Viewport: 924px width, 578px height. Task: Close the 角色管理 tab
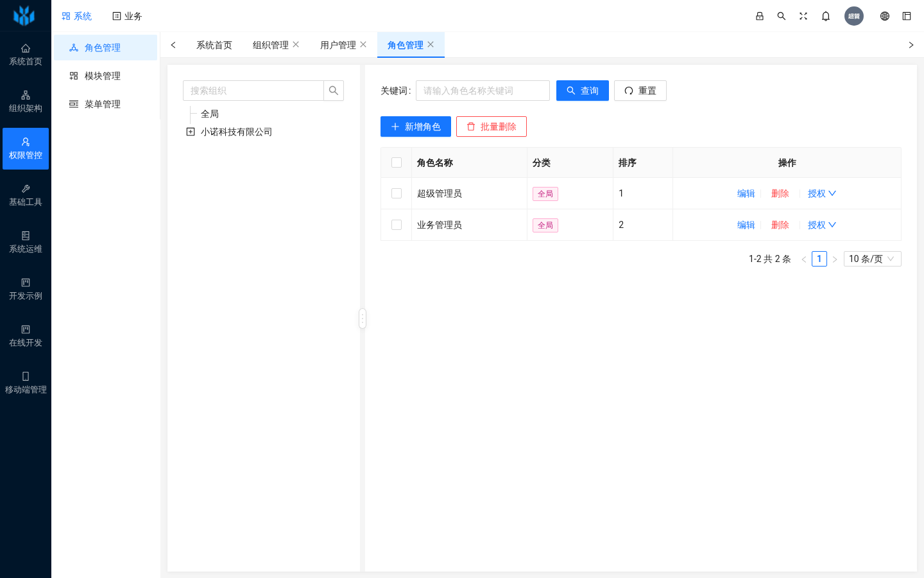(431, 44)
